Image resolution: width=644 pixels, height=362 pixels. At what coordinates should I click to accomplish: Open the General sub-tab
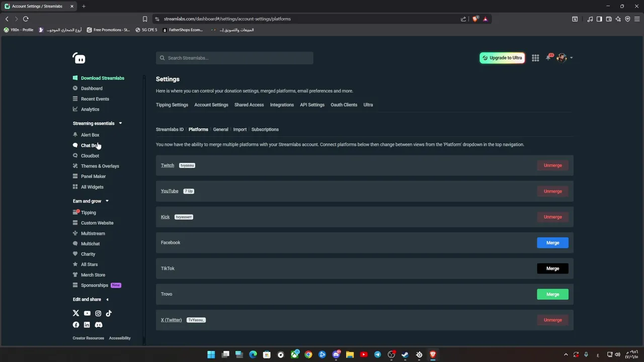[x=220, y=129]
